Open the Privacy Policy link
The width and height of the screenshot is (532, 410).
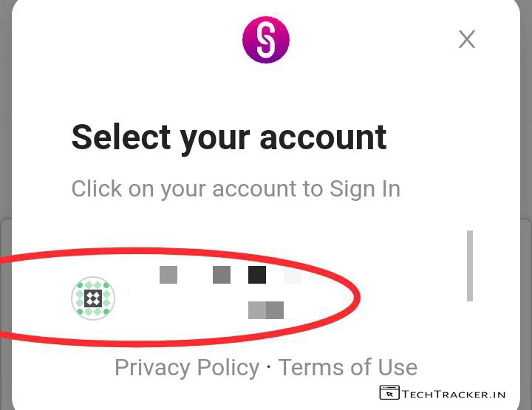pyautogui.click(x=187, y=367)
